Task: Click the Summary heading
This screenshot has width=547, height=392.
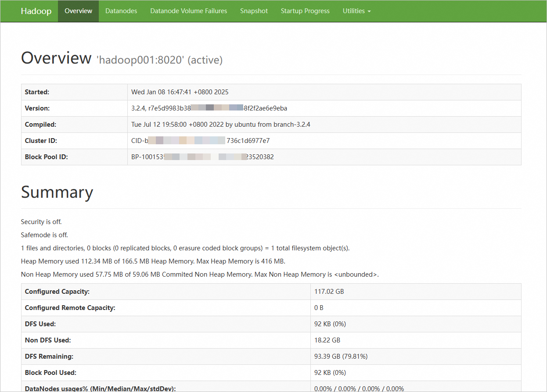Action: click(57, 192)
